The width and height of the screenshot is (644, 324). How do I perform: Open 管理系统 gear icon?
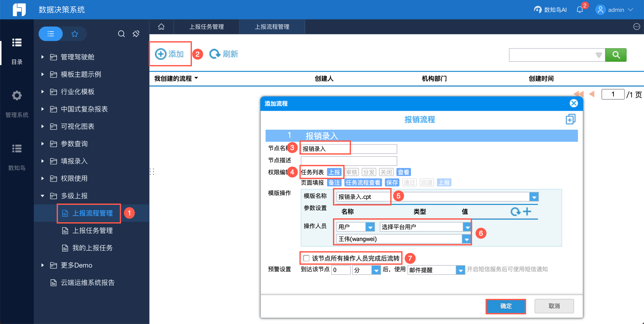point(17,95)
